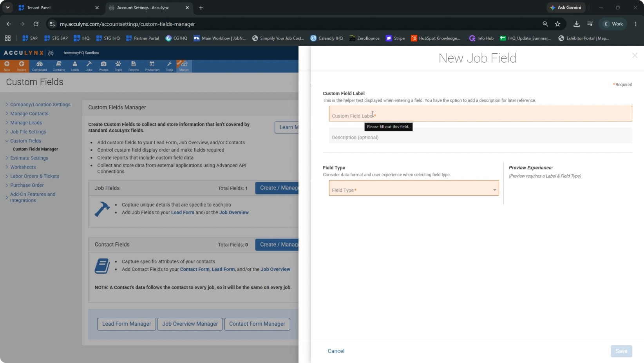Go to Dashboard icon
This screenshot has height=363, width=644.
point(40,66)
